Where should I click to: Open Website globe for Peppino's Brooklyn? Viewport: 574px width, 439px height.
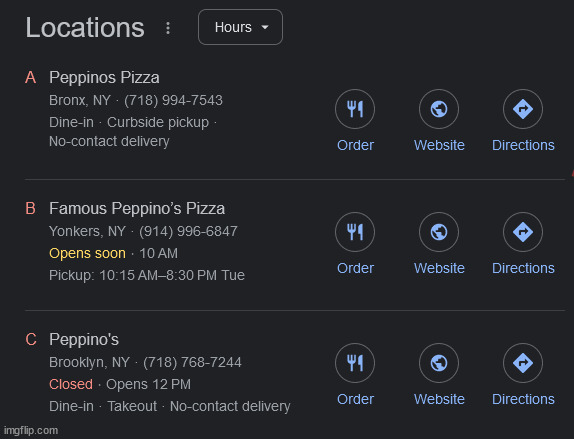[439, 363]
